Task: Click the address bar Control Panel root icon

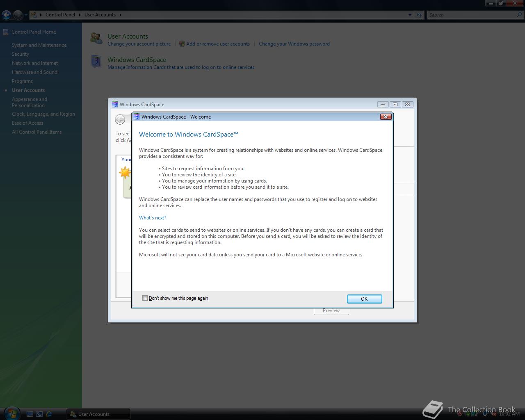Action: [34, 15]
